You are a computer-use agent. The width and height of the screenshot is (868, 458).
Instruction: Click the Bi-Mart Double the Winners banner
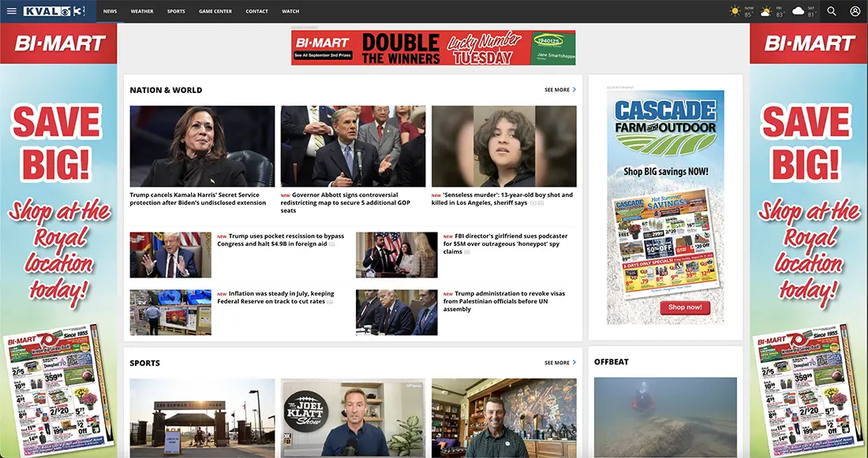433,47
